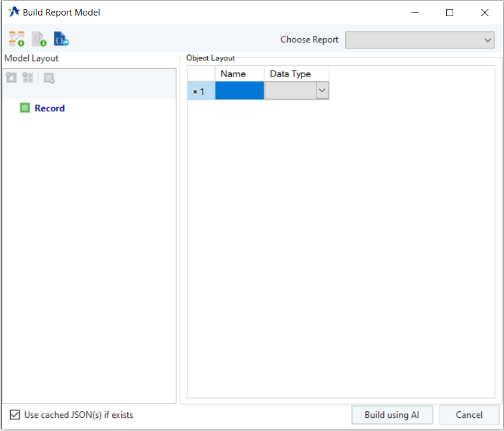Click the gray import JSON file icon
The height and width of the screenshot is (431, 504).
39,39
